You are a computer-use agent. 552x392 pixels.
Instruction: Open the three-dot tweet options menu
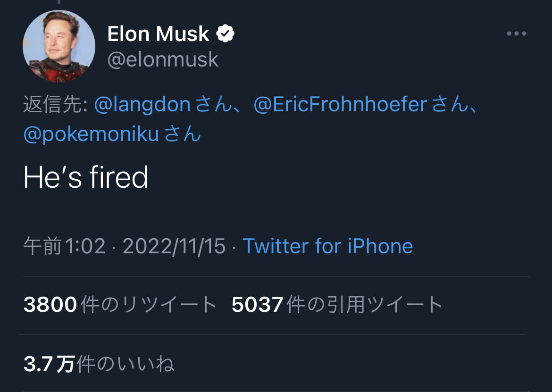[x=516, y=34]
